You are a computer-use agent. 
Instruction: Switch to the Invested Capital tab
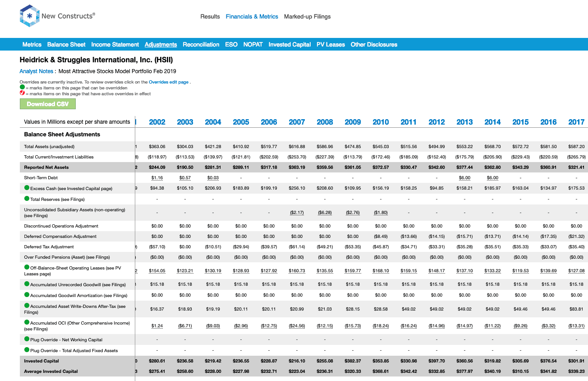(x=289, y=44)
